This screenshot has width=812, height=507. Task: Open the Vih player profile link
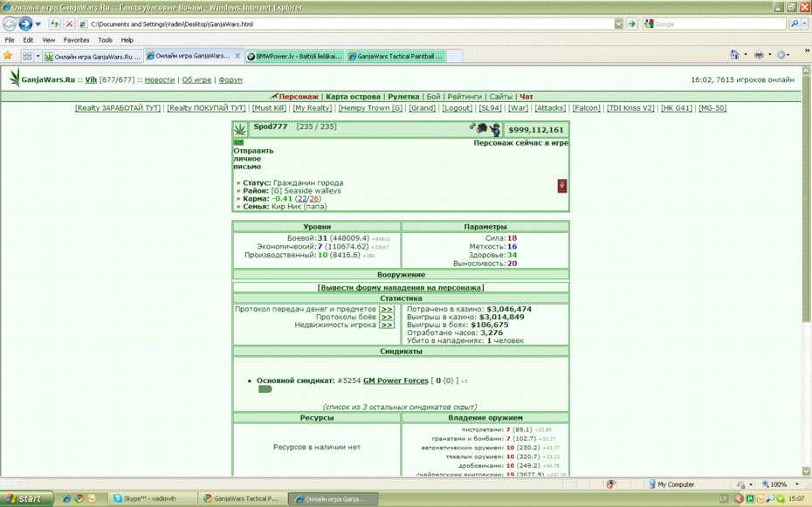91,79
